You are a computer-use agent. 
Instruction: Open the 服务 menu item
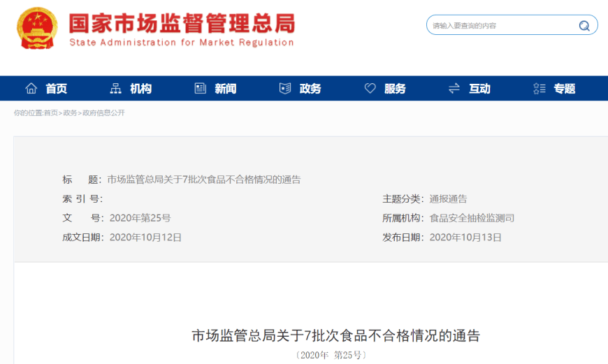coord(395,89)
